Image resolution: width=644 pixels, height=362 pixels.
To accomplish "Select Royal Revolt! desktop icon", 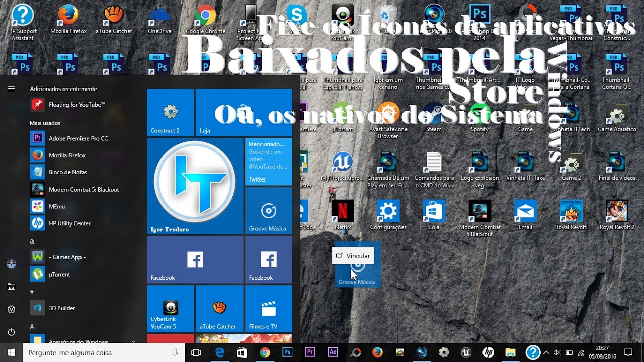I will click(571, 215).
